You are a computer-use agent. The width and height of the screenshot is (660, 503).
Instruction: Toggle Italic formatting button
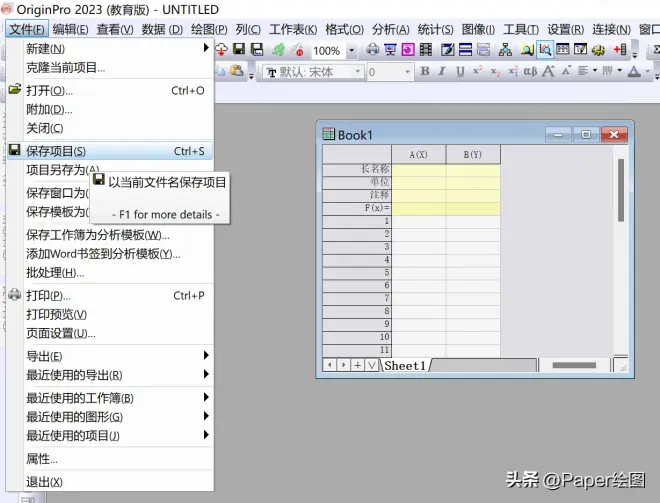[442, 71]
